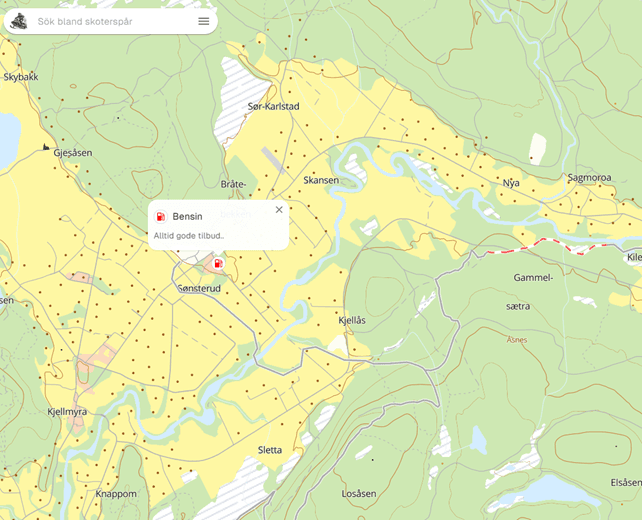Click the Sagmoroa place label
Image resolution: width=642 pixels, height=520 pixels.
589,176
